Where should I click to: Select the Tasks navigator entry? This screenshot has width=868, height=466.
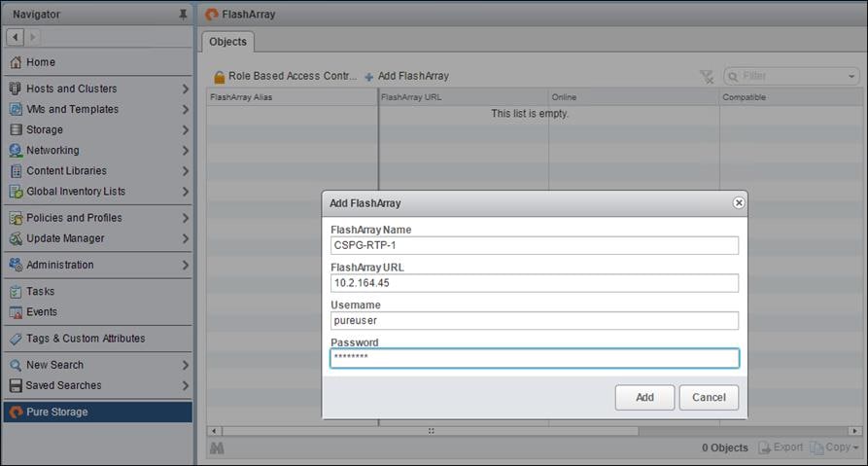pos(97,292)
